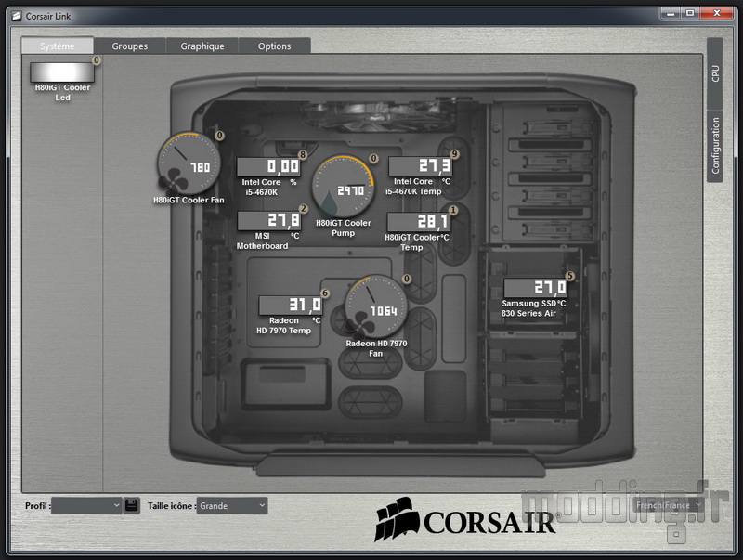
Task: Open the French(France) language dropdown
Action: tap(668, 505)
